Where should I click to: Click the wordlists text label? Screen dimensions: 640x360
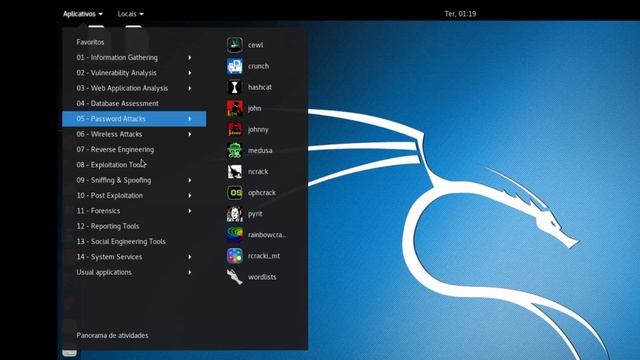[x=262, y=277]
